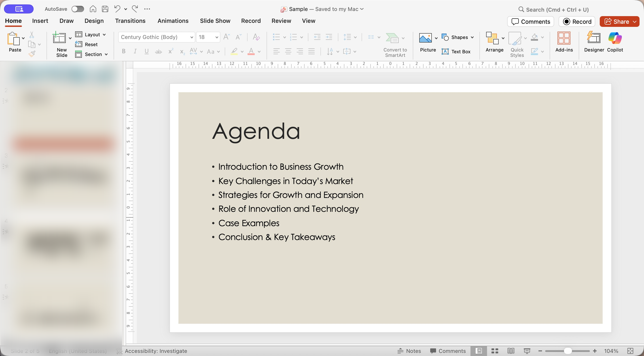Toggle the AutoSave switch

[x=78, y=9]
